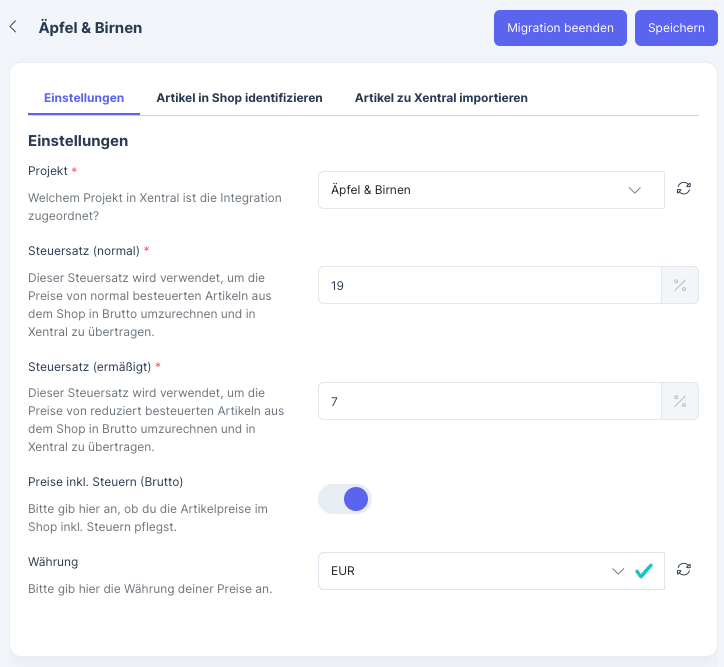This screenshot has height=667, width=724.
Task: Click the green checkmark in the Währung field
Action: tap(644, 570)
